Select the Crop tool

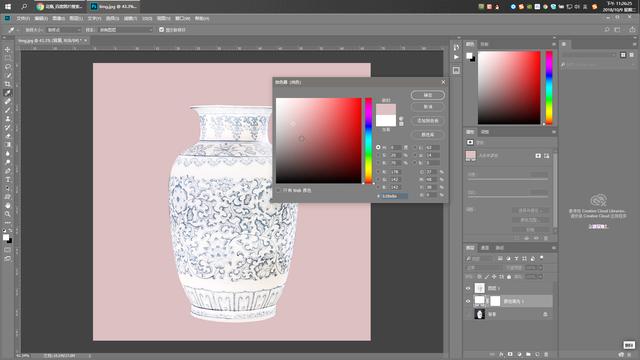tap(7, 84)
